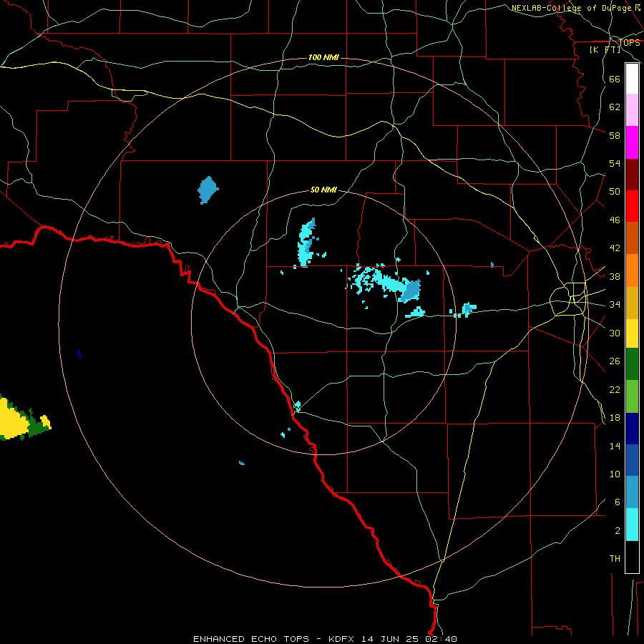Click the light green legend swatch
Viewport: 644px width, 644px height.
click(632, 396)
